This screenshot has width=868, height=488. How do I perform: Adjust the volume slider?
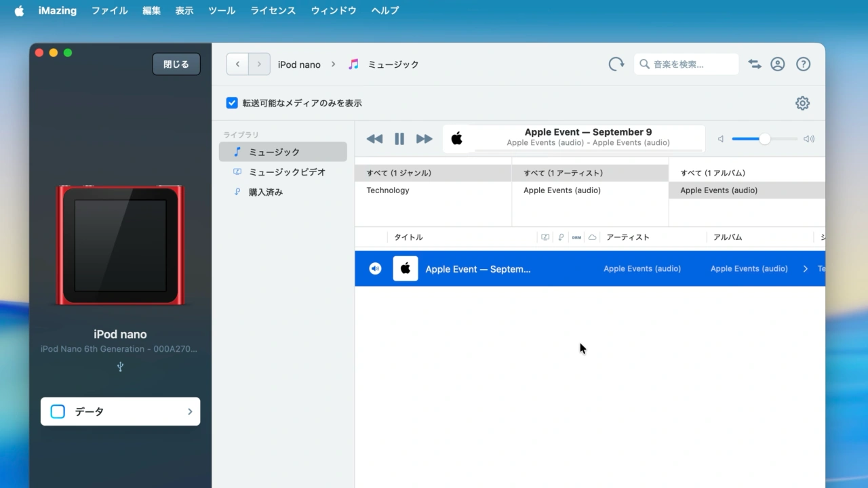[x=764, y=139]
